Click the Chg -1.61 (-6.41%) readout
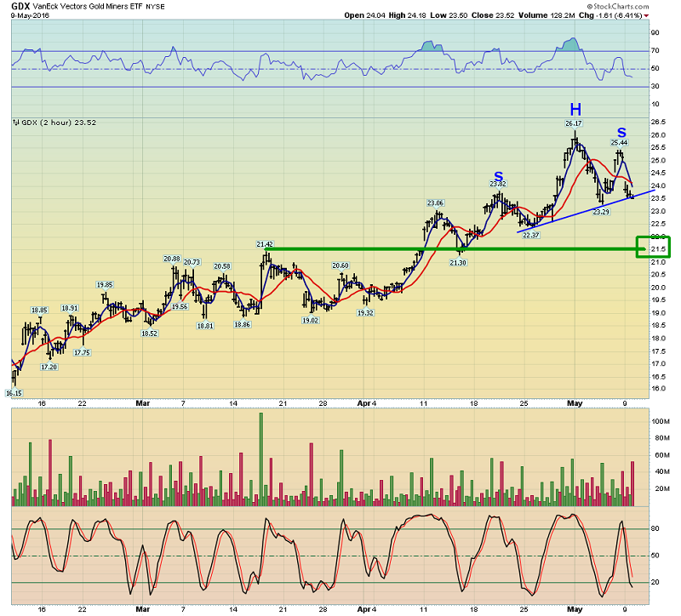The image size is (681, 616). [x=610, y=15]
